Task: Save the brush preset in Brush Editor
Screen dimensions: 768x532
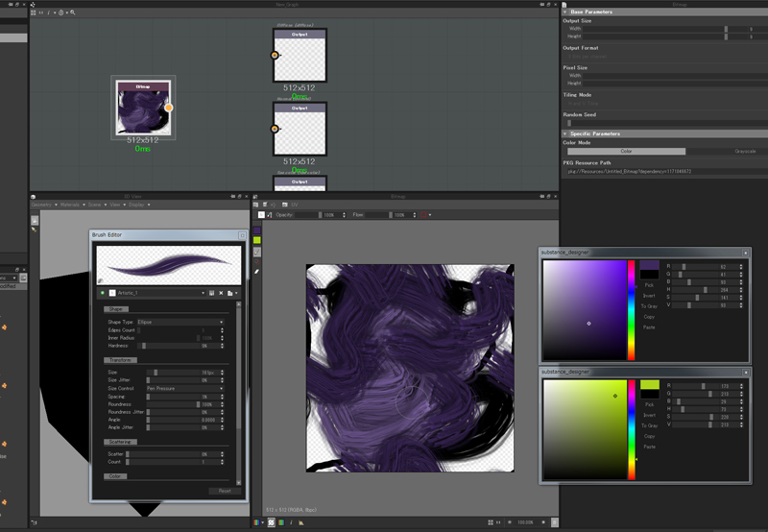Action: click(x=211, y=293)
